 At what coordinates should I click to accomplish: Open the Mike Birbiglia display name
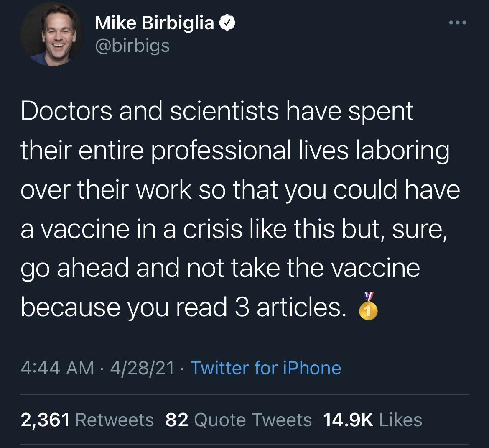154,23
